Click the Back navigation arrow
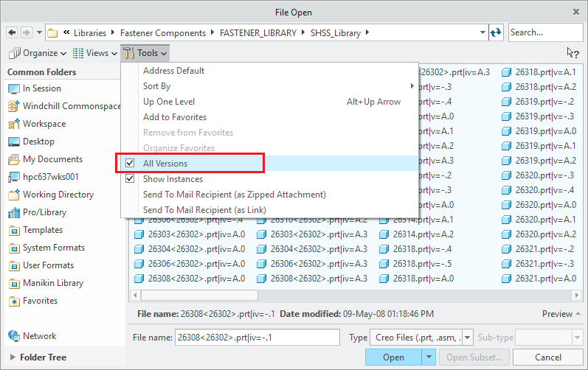The width and height of the screenshot is (588, 370). point(12,33)
